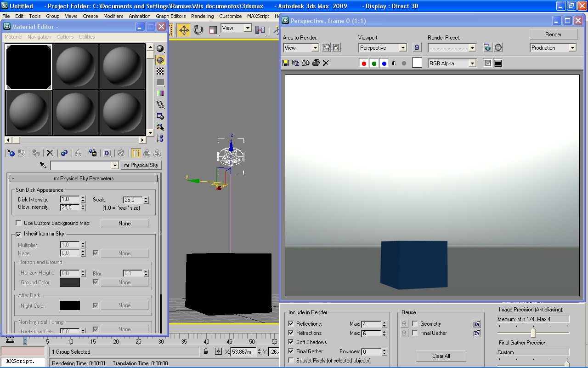588x368 pixels.
Task: Enable Use Custom Background Map checkbox
Action: (x=18, y=223)
